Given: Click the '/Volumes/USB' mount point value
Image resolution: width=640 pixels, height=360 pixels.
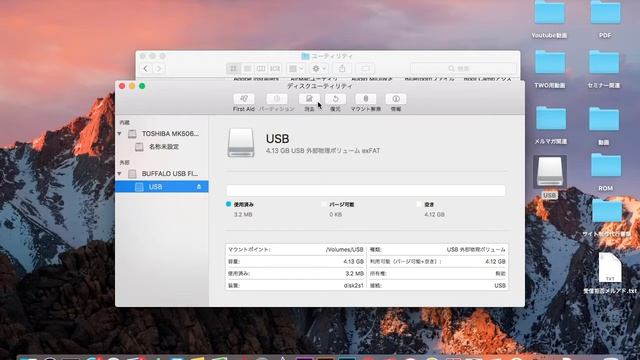Looking at the screenshot, I should pyautogui.click(x=344, y=249).
